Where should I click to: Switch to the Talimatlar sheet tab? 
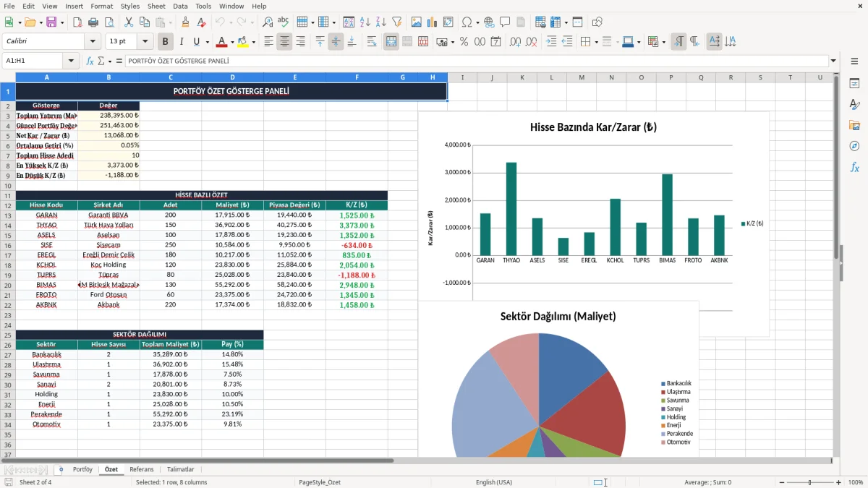pyautogui.click(x=181, y=470)
